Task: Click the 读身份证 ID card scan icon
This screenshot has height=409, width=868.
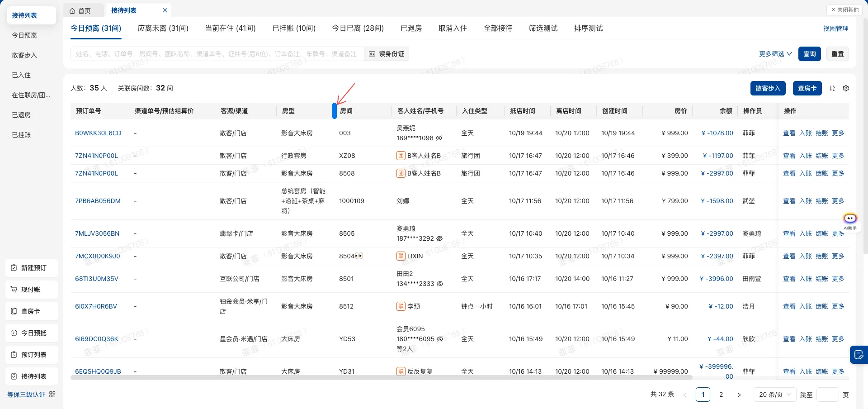Action: tap(373, 54)
